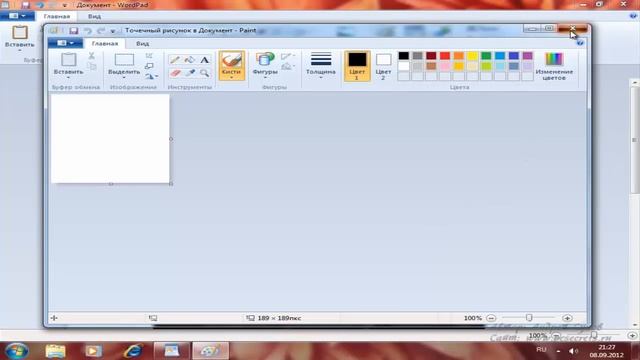Open the Windows Start menu

coord(17,351)
